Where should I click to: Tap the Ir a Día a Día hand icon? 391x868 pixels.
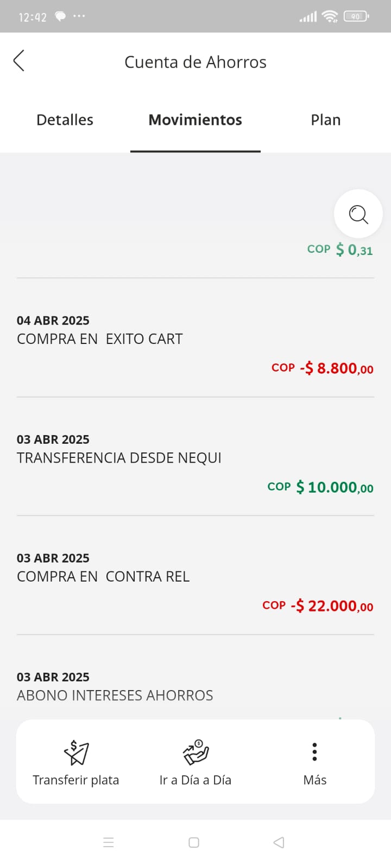click(195, 752)
